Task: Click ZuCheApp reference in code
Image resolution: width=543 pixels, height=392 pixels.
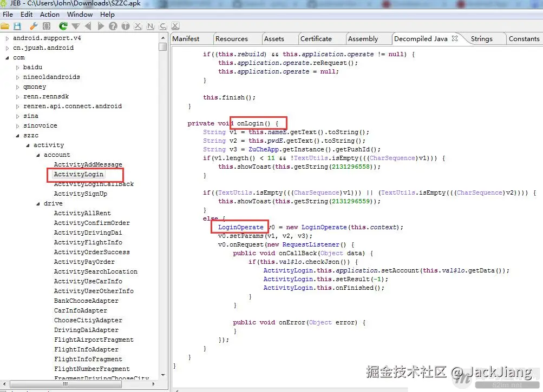Action: pos(264,149)
